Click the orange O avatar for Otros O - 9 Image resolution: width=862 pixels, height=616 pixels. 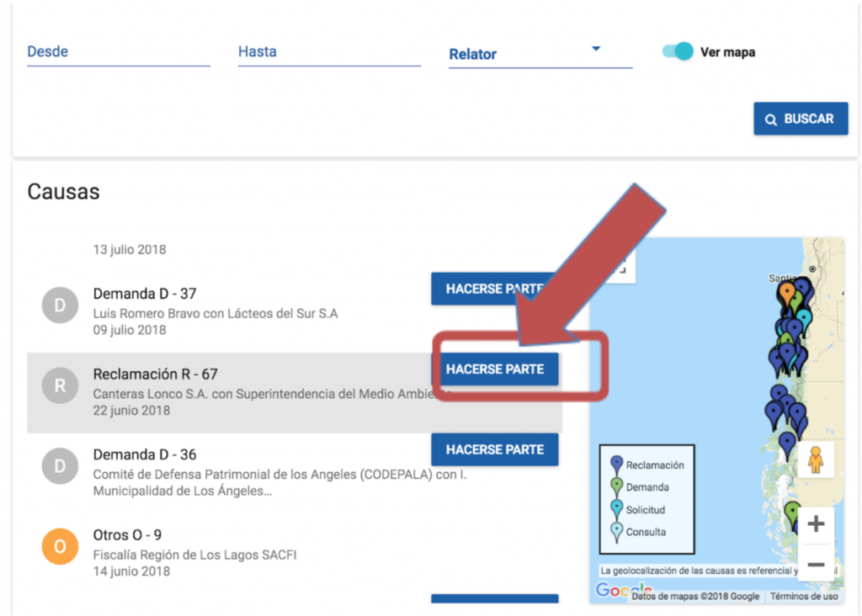(60, 547)
